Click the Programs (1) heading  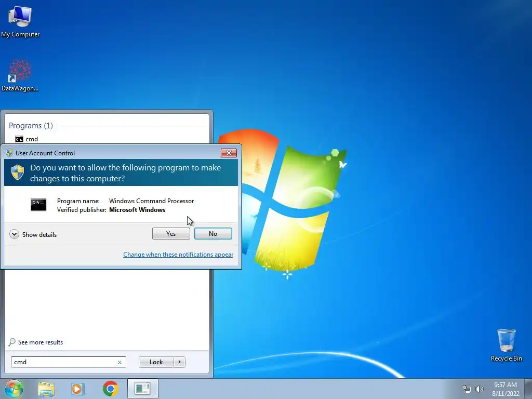pyautogui.click(x=31, y=126)
